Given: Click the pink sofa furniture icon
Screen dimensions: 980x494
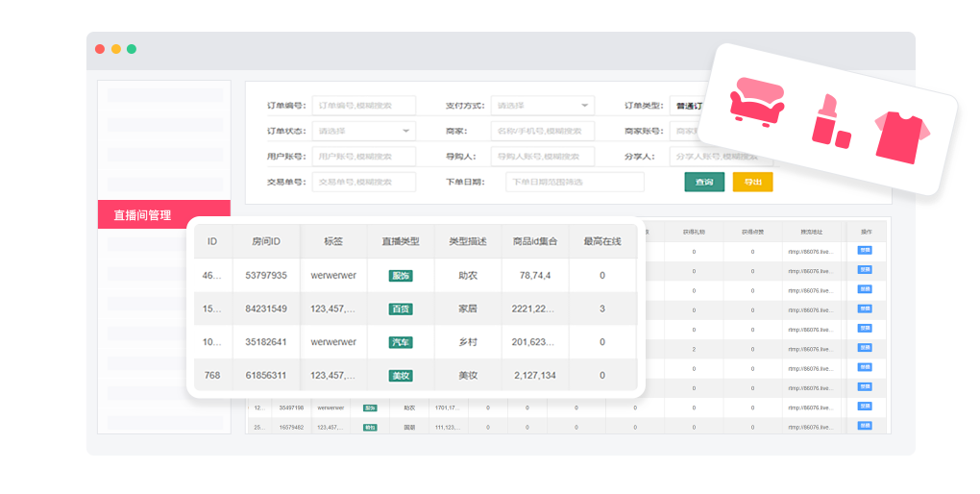Looking at the screenshot, I should point(756,101).
